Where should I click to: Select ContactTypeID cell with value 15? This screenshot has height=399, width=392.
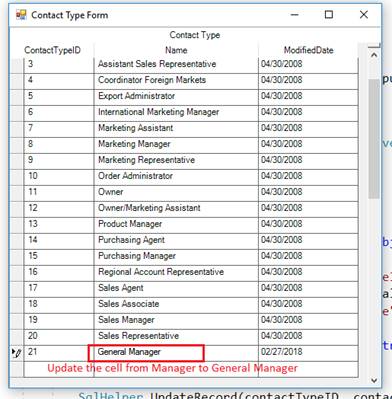tap(59, 257)
